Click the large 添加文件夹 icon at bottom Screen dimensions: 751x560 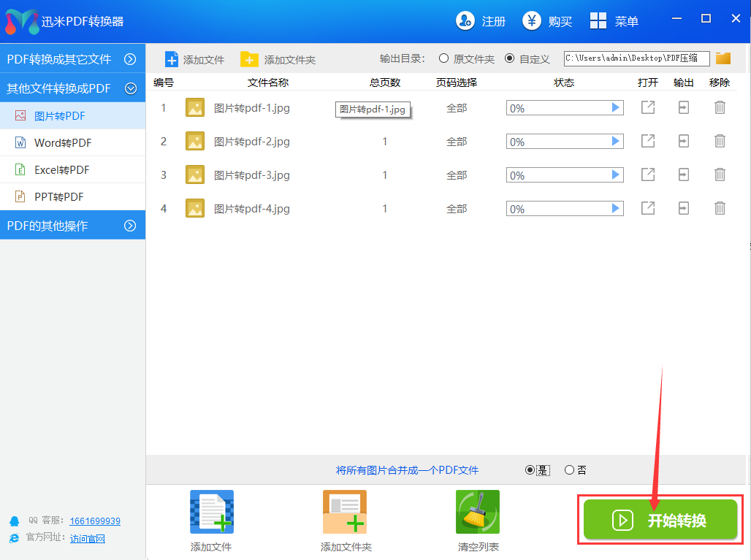[x=345, y=513]
